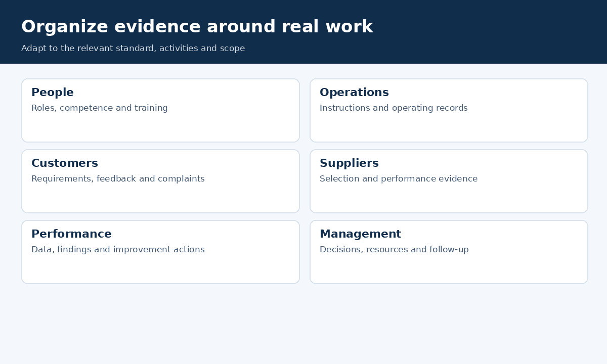Click 'Roles, competence and training' text
The height and width of the screenshot is (364, 607).
point(99,108)
